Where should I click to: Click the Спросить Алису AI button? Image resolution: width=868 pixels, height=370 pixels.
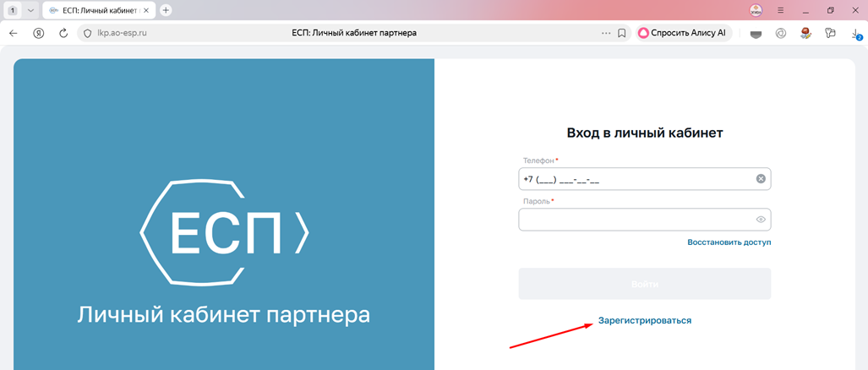click(684, 33)
